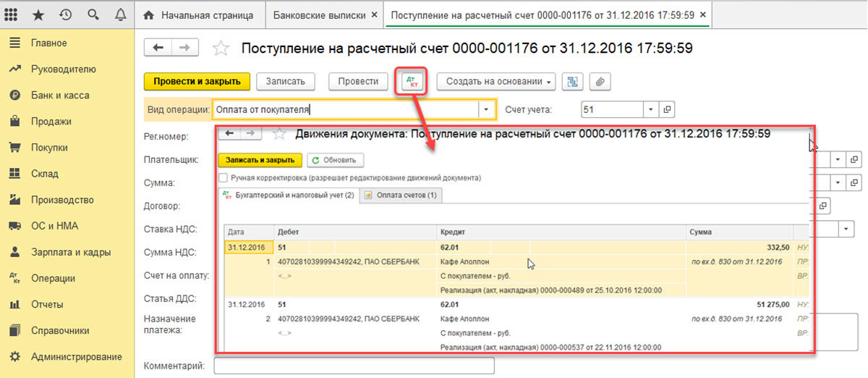Viewport: 868px width, 378px height.
Task: Open the document structure icon in toolbar
Action: (x=572, y=82)
